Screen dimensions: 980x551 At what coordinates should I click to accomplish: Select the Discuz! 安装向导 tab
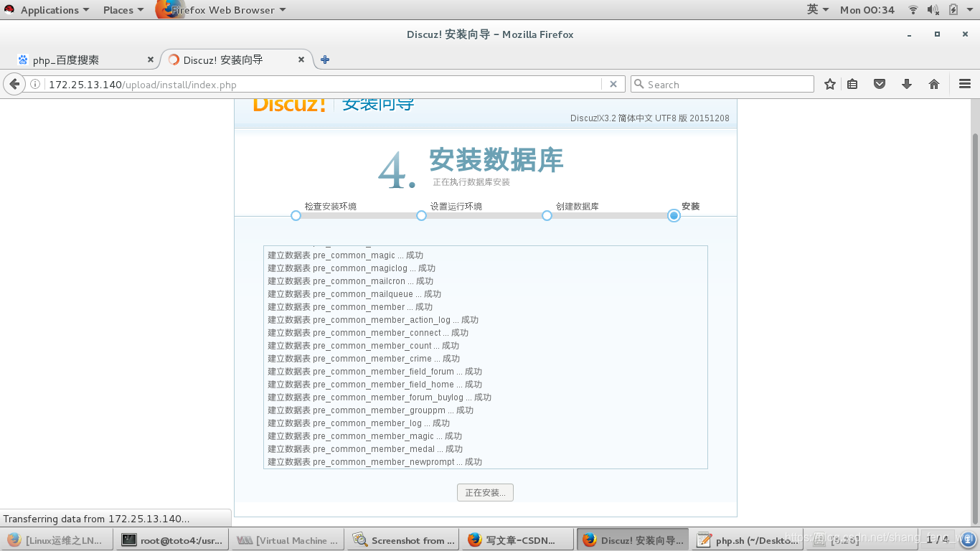pos(237,60)
